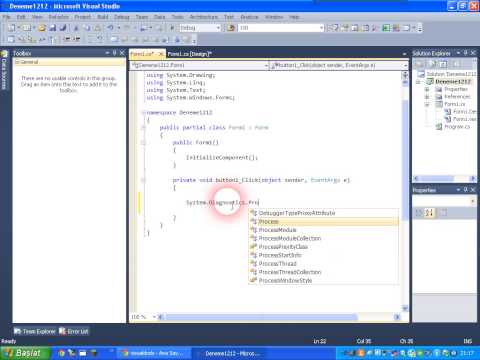Click the Property Pages icon in Properties
This screenshot has height=360, width=480.
point(443,212)
